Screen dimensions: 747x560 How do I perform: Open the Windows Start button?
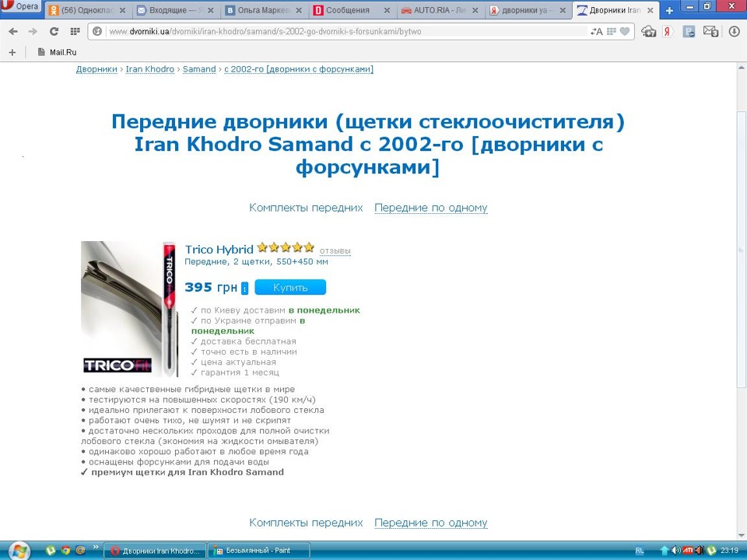click(18, 551)
